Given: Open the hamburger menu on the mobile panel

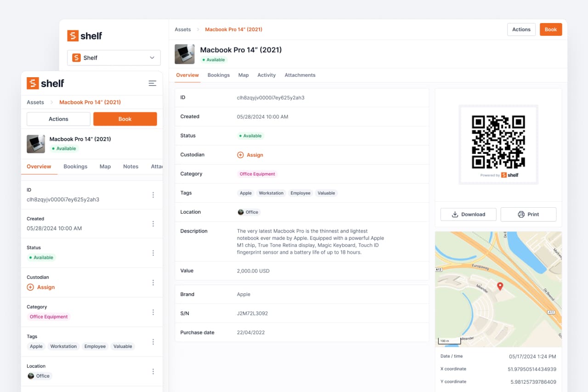Looking at the screenshot, I should click(x=153, y=83).
